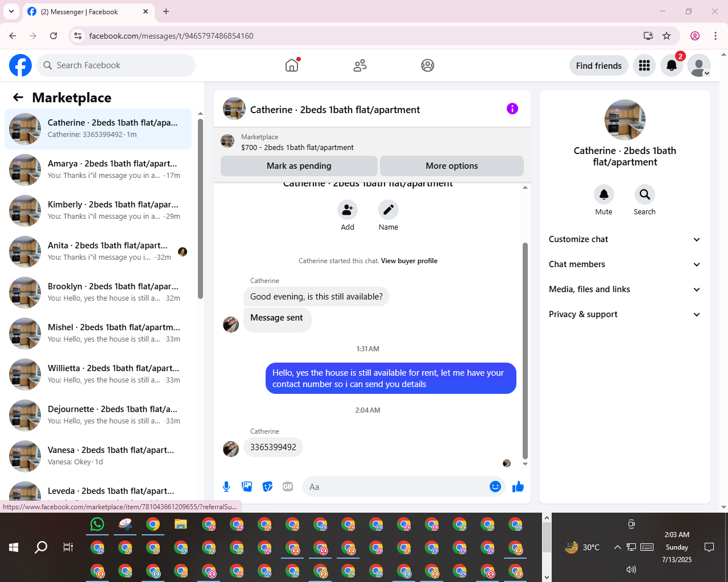Open Windows taskbar search
The image size is (728, 582).
tap(41, 547)
